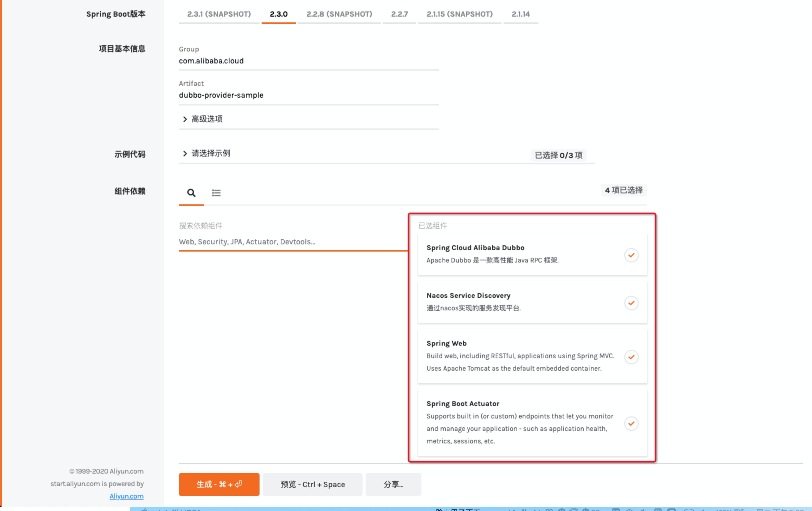This screenshot has height=511, width=812.
Task: Click the 已选择 0/3 项 samples badge
Action: (558, 155)
